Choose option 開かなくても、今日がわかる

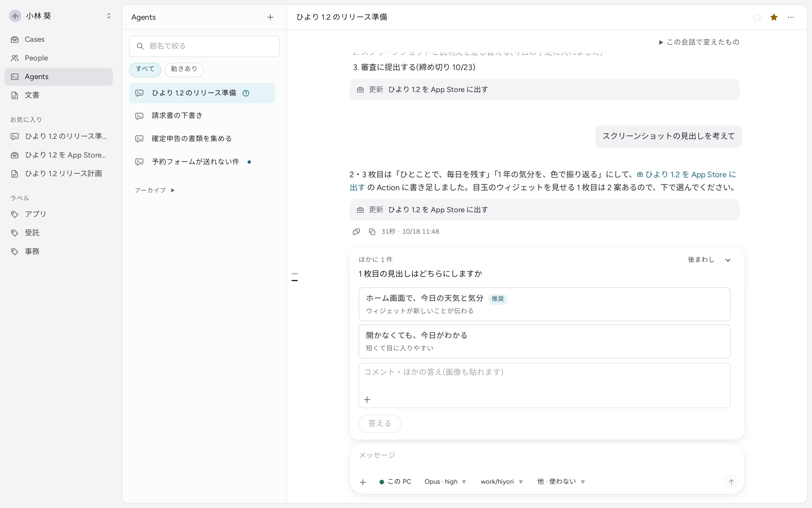pos(544,341)
